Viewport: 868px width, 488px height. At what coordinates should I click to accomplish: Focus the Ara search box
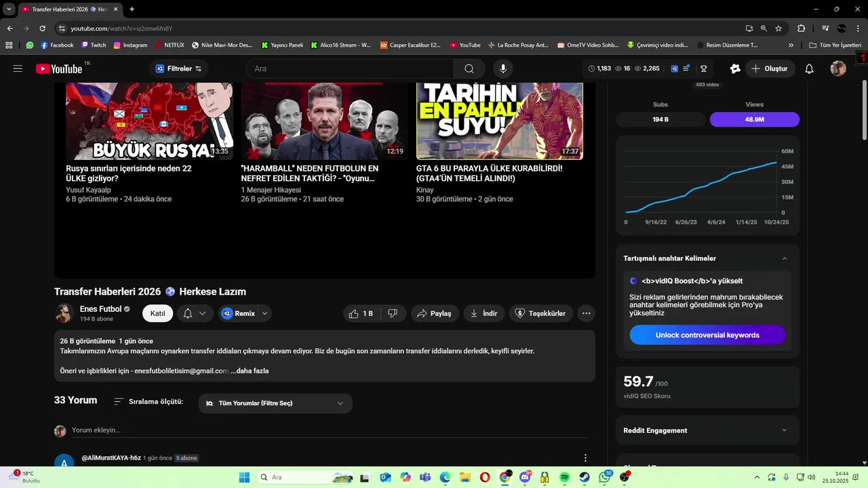(x=349, y=68)
